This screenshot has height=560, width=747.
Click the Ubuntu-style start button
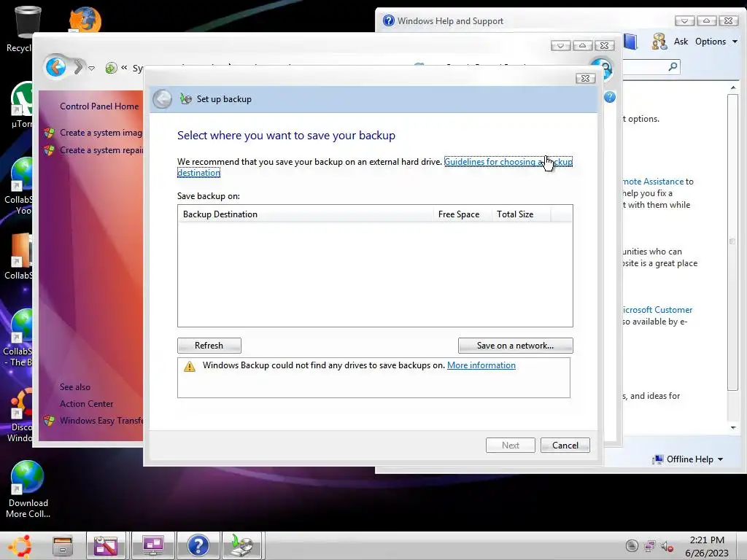[20, 545]
